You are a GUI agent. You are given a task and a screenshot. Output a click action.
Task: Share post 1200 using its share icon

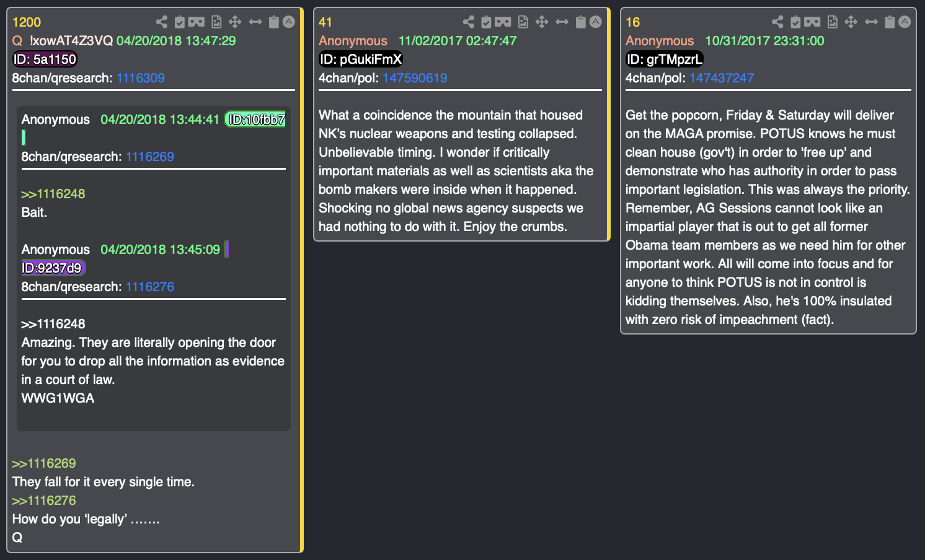(x=162, y=22)
